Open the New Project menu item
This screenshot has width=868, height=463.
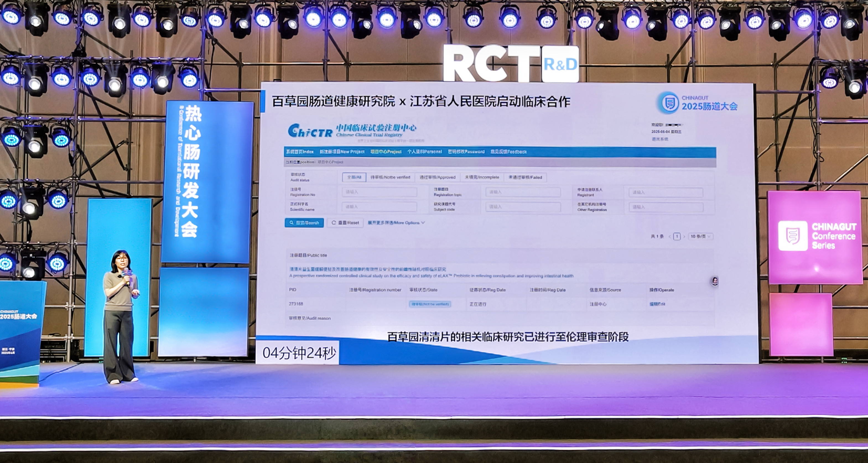[x=342, y=152]
